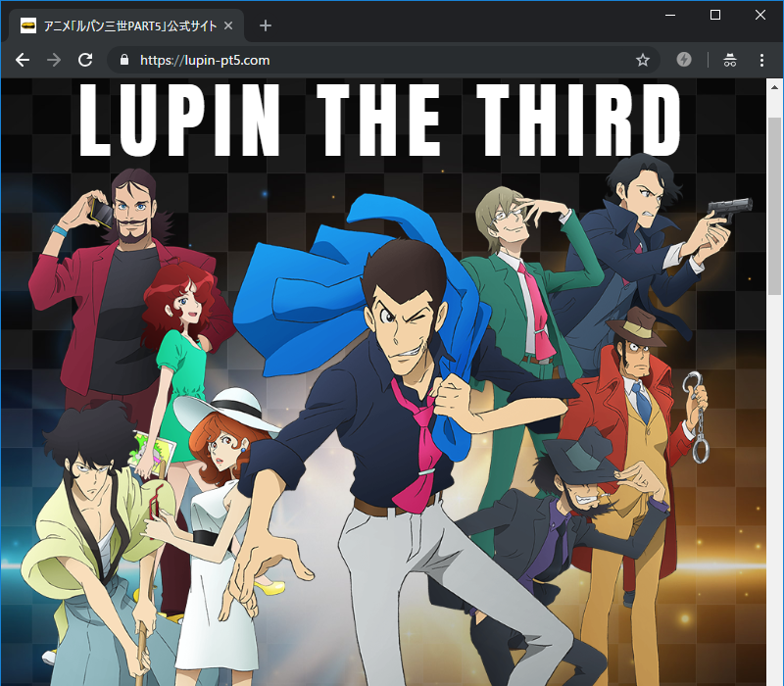The width and height of the screenshot is (784, 686).
Task: Open a new tab with the plus button
Action: point(266,25)
